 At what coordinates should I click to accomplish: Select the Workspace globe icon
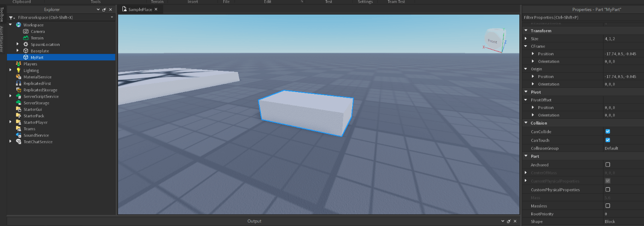(x=18, y=25)
